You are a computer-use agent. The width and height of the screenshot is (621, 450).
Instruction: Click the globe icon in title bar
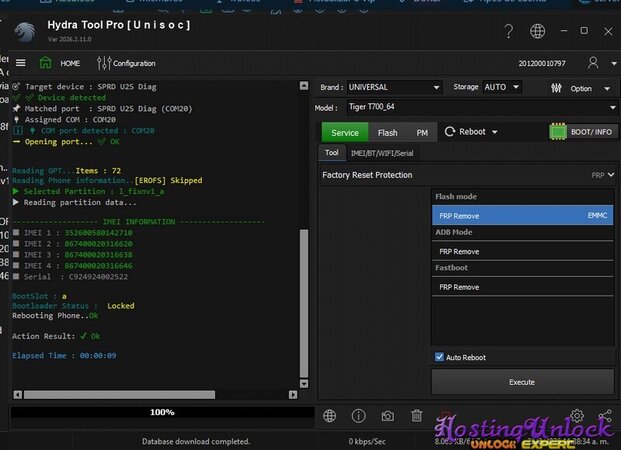pos(537,31)
